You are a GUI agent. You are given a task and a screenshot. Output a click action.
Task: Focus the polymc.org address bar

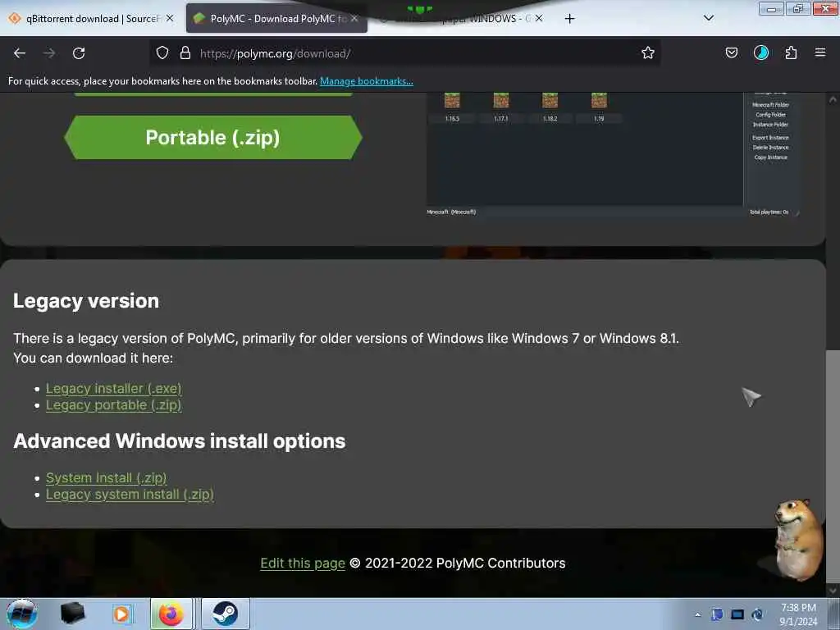(x=405, y=53)
